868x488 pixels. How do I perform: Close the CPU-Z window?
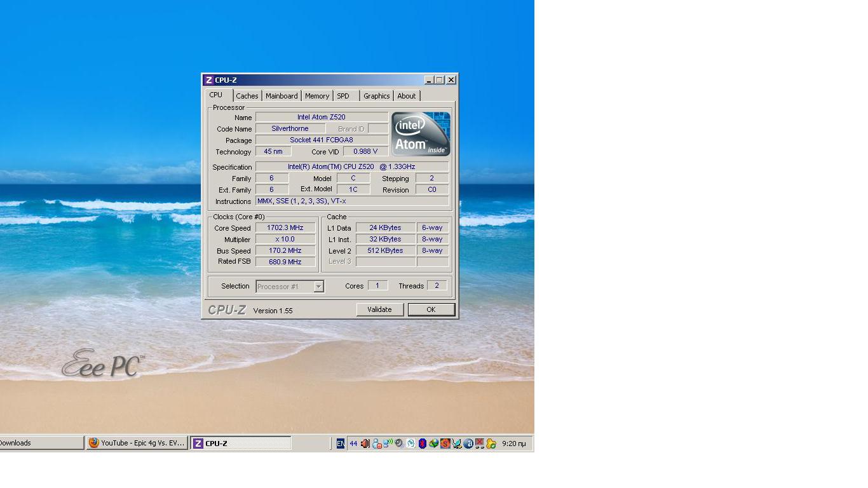point(451,80)
